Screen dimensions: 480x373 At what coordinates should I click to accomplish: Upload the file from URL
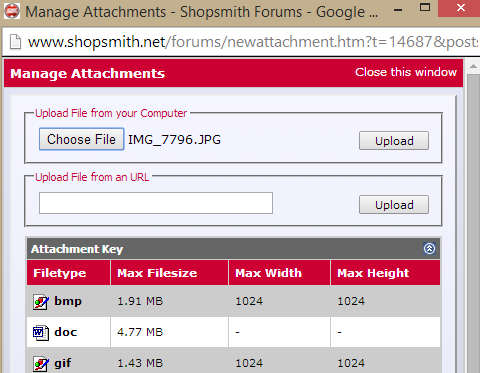pyautogui.click(x=394, y=205)
